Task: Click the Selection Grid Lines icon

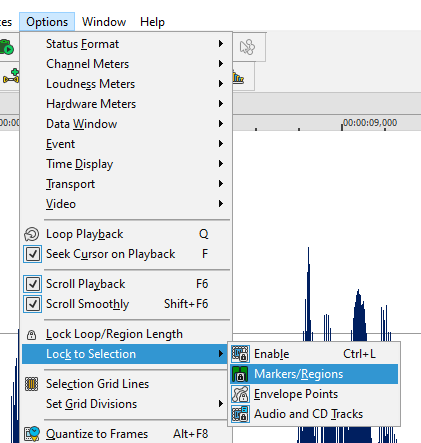Action: 32,384
